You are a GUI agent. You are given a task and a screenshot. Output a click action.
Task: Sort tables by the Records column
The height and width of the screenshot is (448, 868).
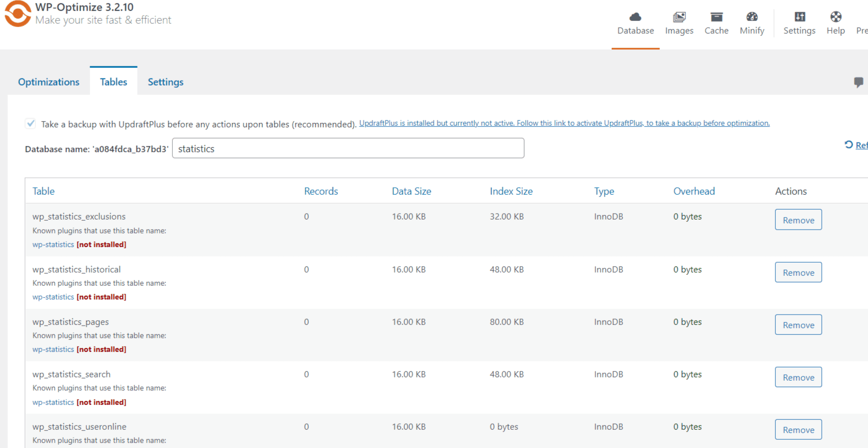[321, 191]
